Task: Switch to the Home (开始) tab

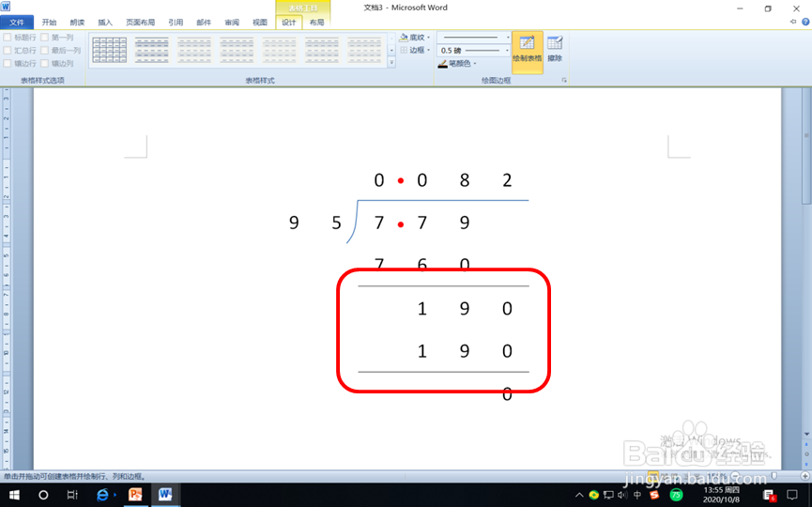Action: coord(49,23)
